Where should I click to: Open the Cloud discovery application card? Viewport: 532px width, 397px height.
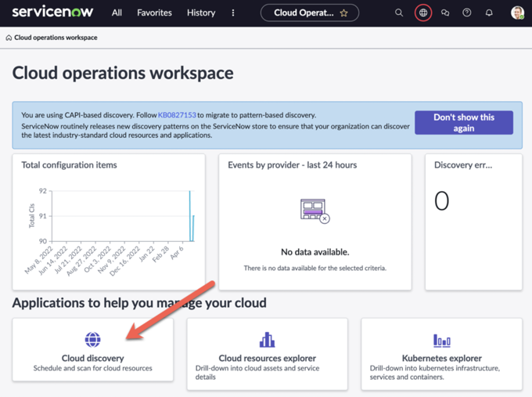pyautogui.click(x=92, y=349)
